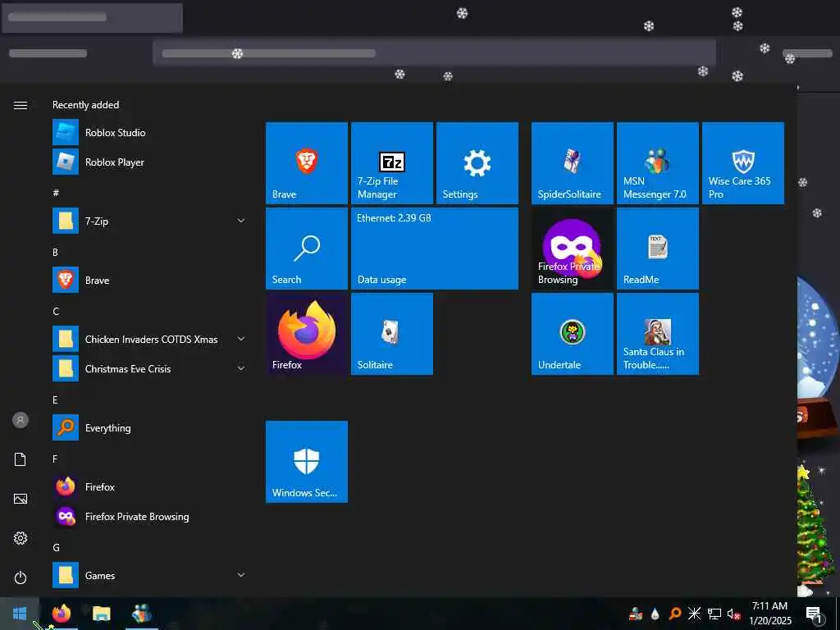Open the Solitaire tile
The image size is (840, 630).
pyautogui.click(x=391, y=334)
